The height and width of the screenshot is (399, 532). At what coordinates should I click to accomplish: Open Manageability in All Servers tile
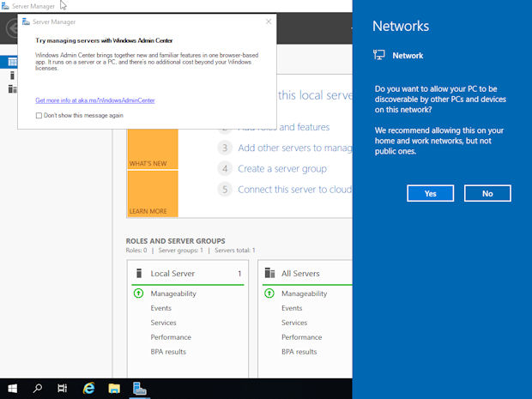(x=305, y=293)
